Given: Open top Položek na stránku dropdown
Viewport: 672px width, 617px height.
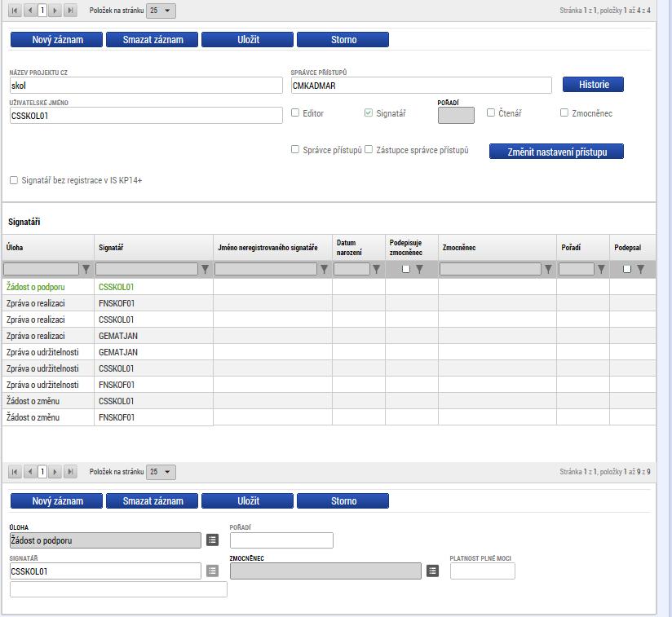Looking at the screenshot, I should click(161, 11).
